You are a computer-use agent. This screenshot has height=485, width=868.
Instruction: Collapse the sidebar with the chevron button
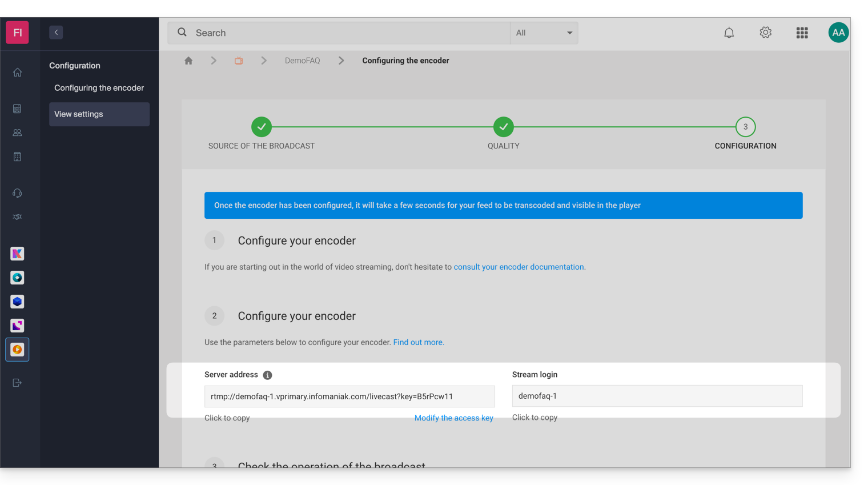pos(56,33)
